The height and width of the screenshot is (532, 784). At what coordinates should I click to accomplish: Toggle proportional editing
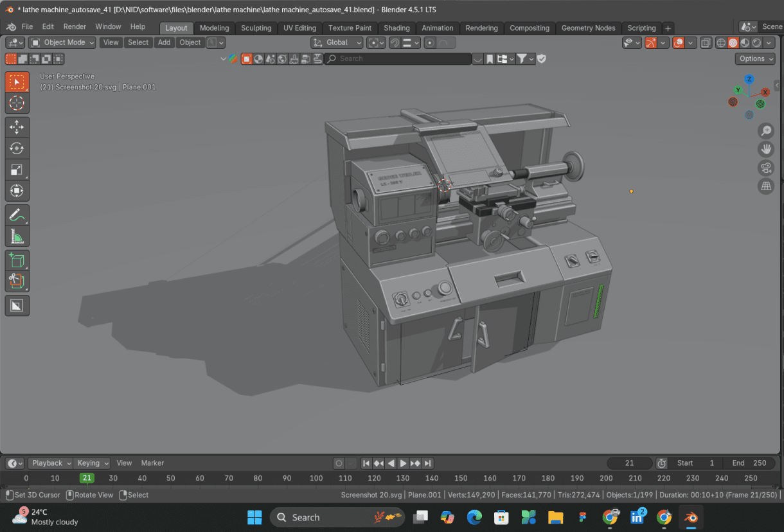430,43
